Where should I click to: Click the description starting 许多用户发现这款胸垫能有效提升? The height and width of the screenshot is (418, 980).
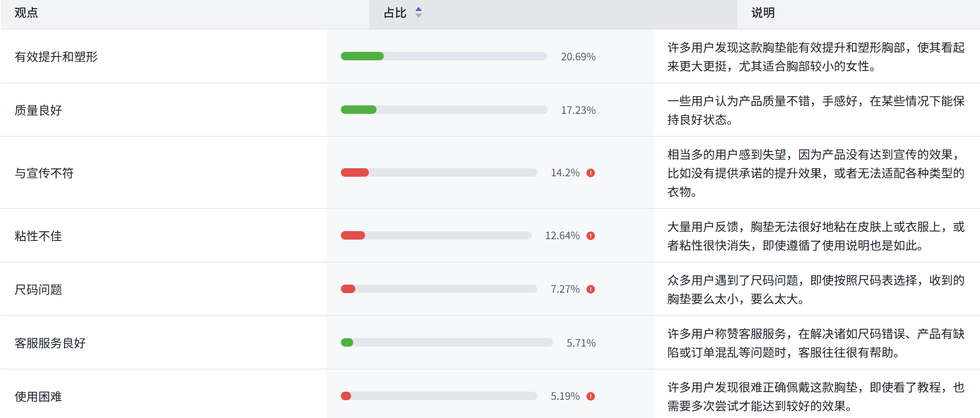tap(816, 56)
